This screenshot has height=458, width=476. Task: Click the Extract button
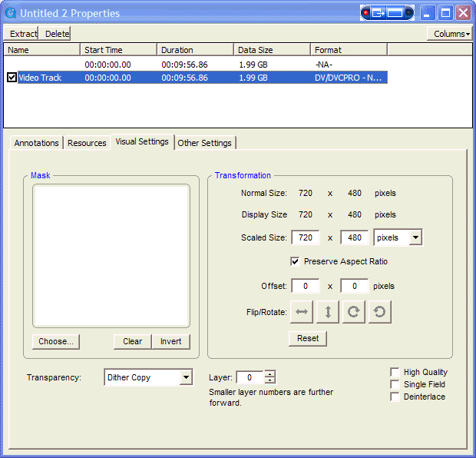23,34
